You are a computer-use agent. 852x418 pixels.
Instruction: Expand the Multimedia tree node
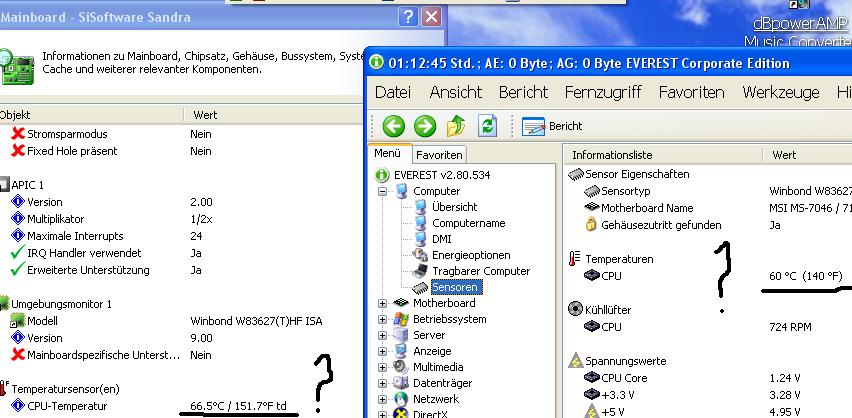383,367
